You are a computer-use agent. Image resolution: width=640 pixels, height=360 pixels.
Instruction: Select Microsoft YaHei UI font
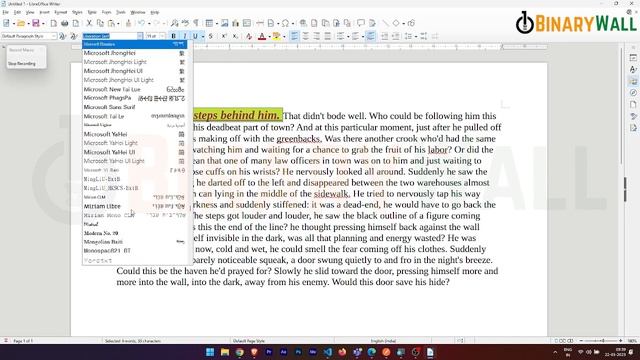click(135, 152)
